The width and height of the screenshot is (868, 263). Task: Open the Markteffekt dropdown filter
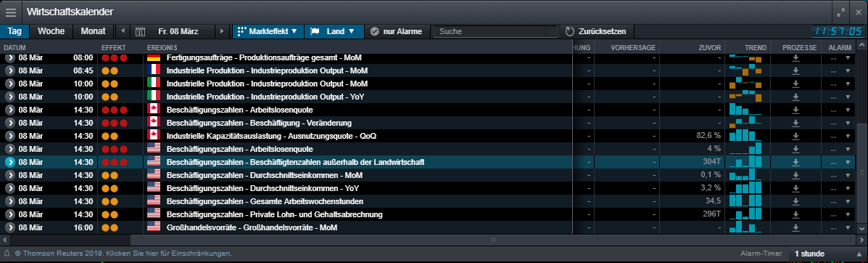[268, 31]
